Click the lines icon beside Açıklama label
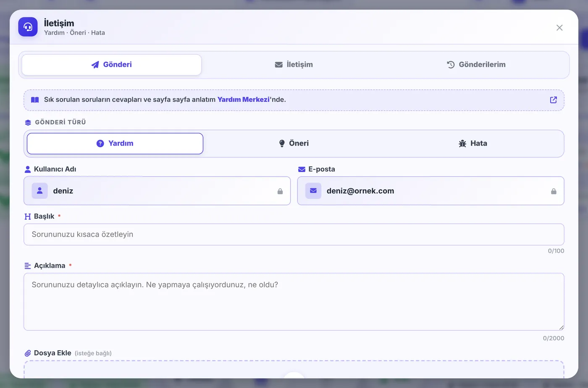The image size is (588, 388). click(x=28, y=266)
